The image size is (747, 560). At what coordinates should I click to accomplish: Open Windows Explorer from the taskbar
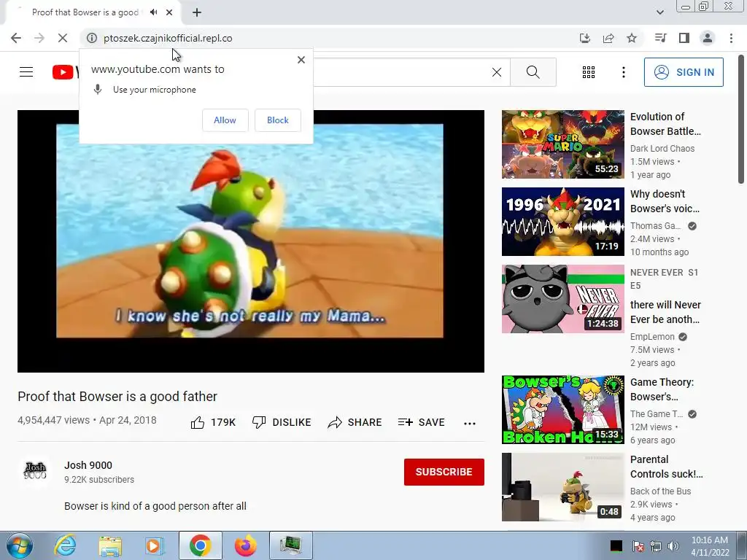110,545
